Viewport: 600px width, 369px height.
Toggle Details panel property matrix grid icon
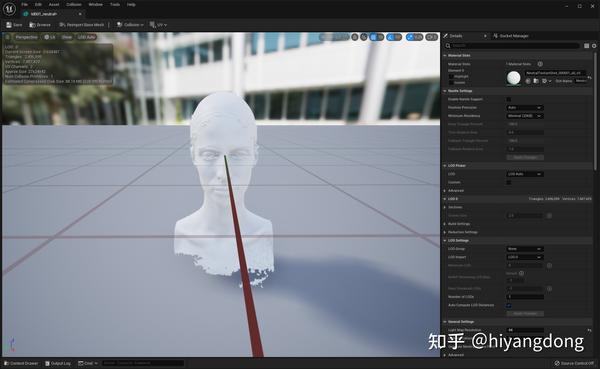tap(587, 46)
